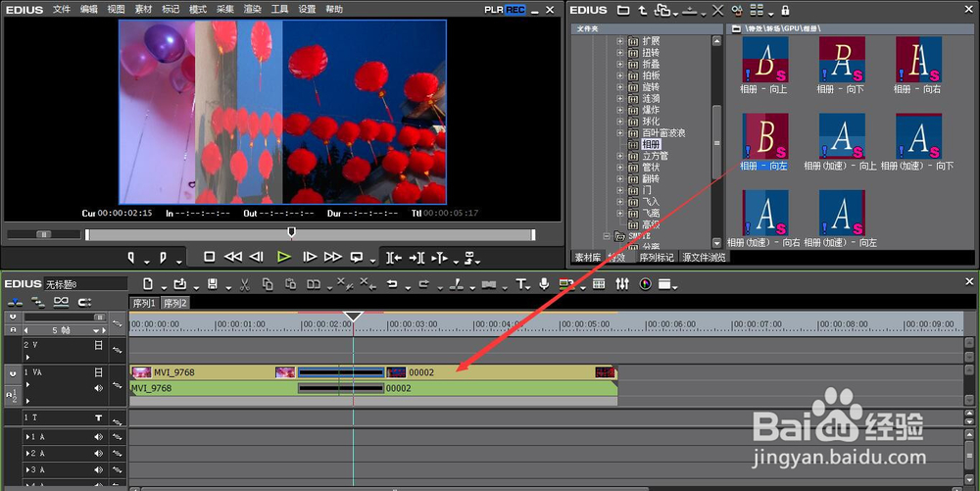Click the Save Project floppy icon
Image resolution: width=980 pixels, height=491 pixels.
coord(213,284)
